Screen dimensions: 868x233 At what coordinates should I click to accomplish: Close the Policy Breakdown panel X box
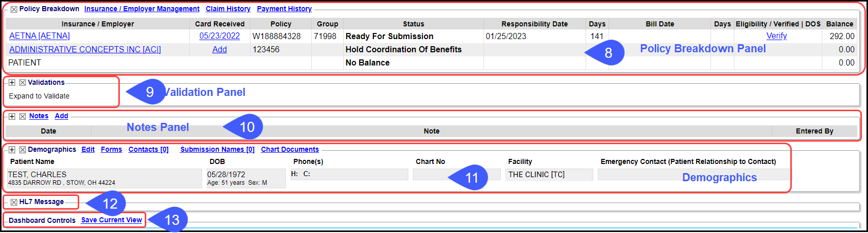[x=14, y=9]
